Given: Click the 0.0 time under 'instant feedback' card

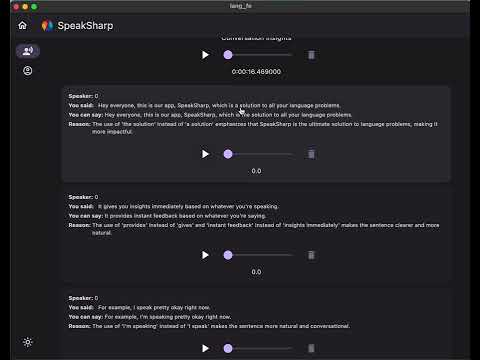Looking at the screenshot, I should [x=256, y=272].
